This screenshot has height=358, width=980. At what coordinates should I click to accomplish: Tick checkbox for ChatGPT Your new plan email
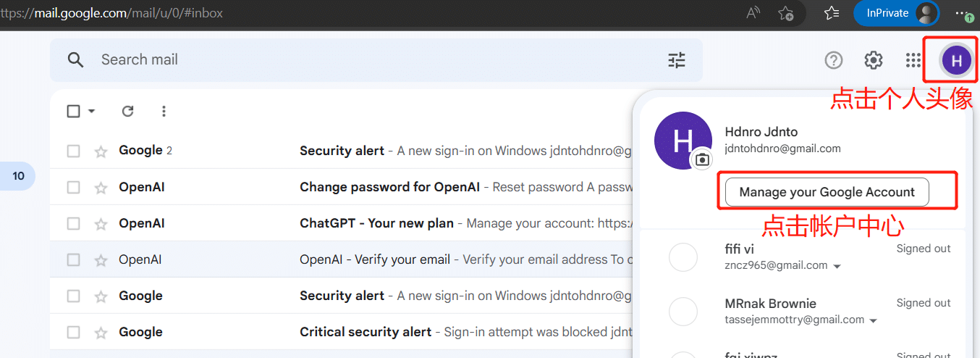[x=73, y=223]
